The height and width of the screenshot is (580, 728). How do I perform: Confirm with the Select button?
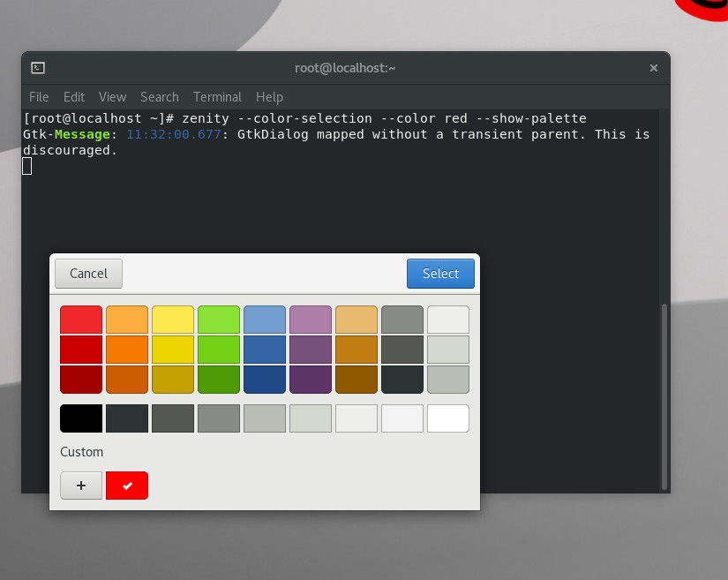coord(440,274)
